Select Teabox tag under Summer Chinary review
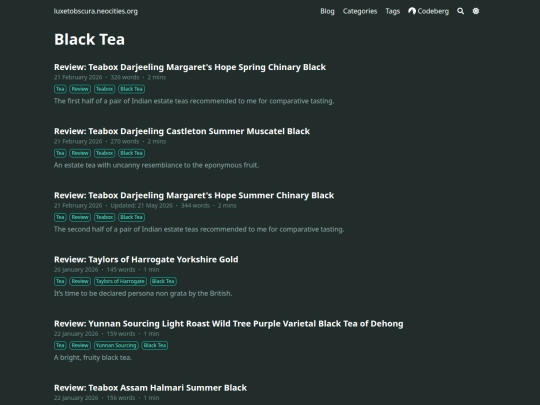 [x=104, y=217]
